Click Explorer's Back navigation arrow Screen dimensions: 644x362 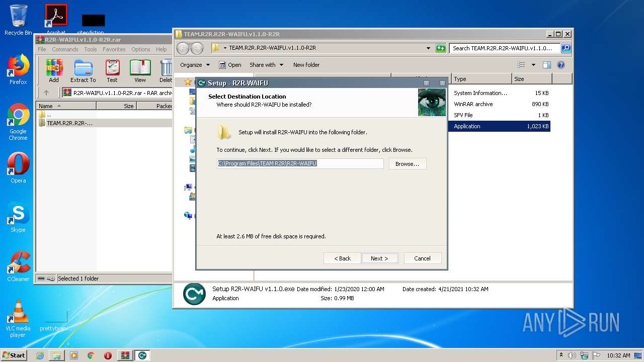pos(183,48)
